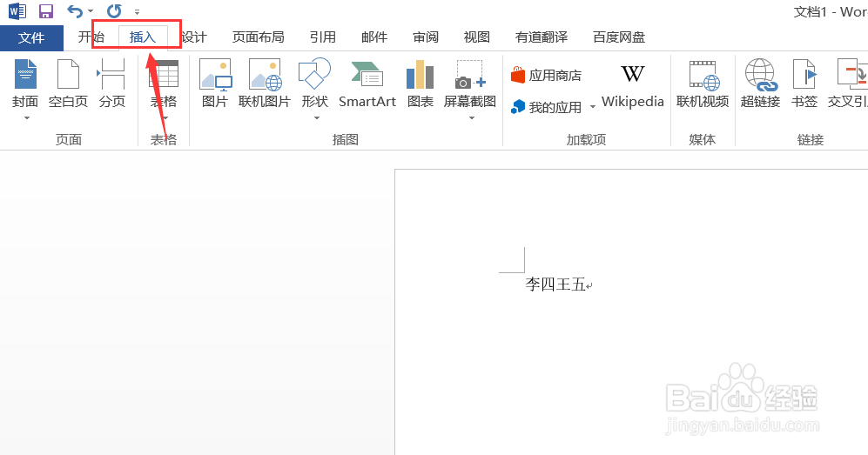Insert online pictures with 联机图片

point(264,83)
